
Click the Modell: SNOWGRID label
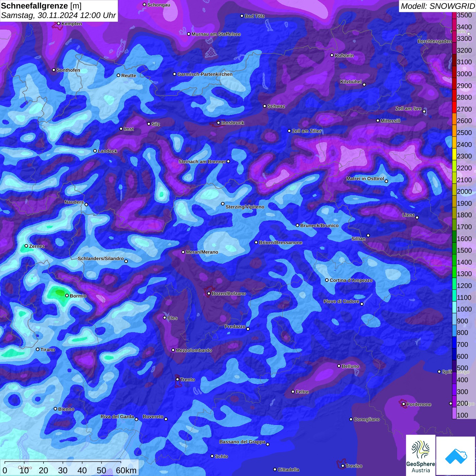(x=437, y=6)
